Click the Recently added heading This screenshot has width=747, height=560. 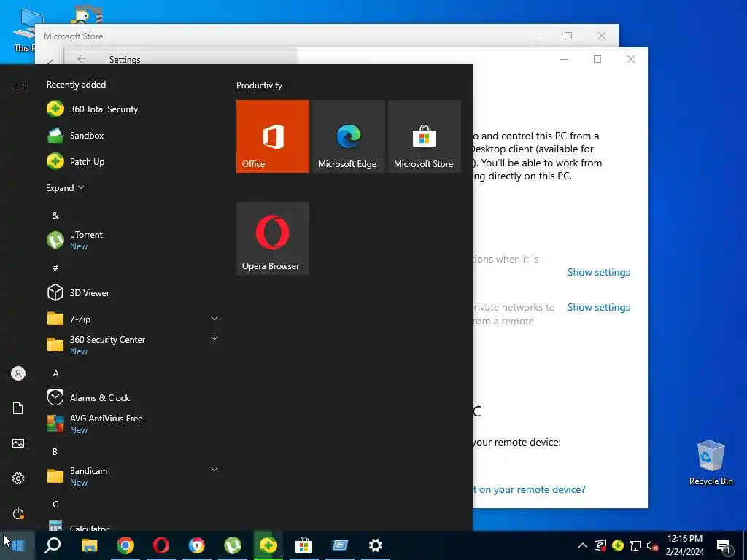(x=76, y=85)
